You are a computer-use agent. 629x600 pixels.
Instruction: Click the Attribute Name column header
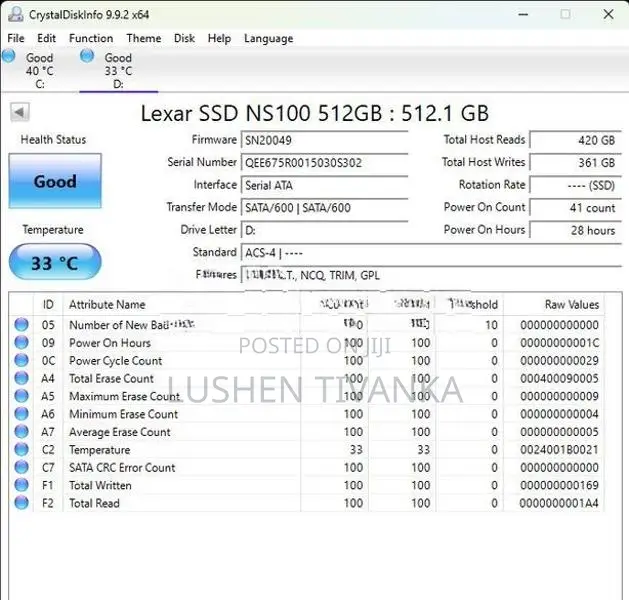[181, 304]
